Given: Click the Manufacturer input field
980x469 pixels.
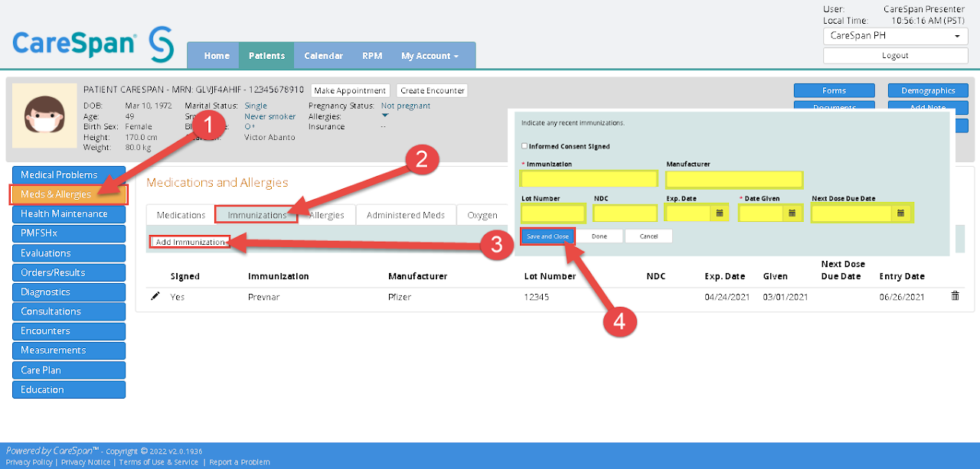Looking at the screenshot, I should point(734,179).
